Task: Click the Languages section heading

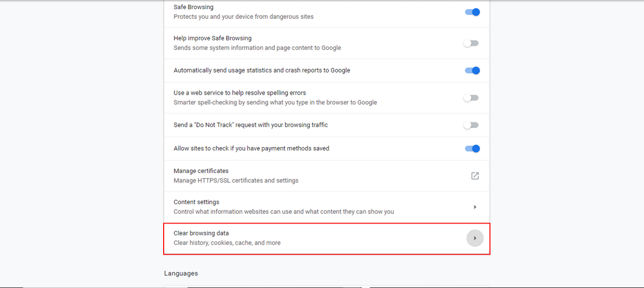Action: point(181,273)
